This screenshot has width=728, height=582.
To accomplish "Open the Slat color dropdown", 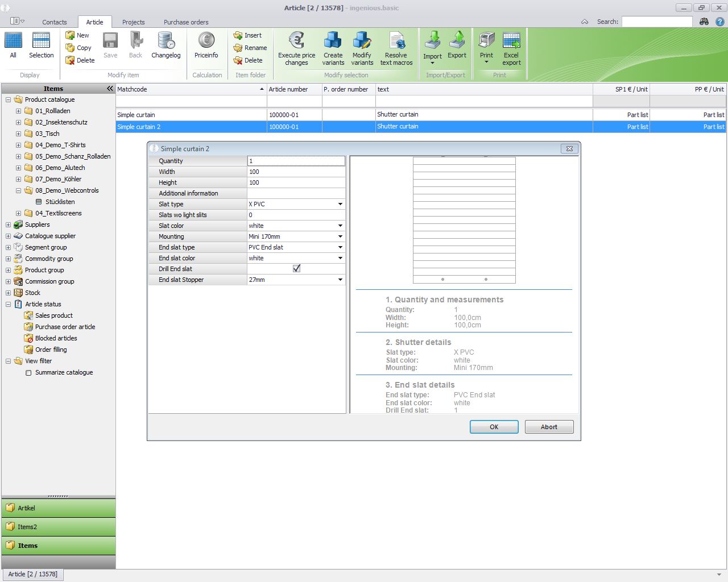I will 340,226.
